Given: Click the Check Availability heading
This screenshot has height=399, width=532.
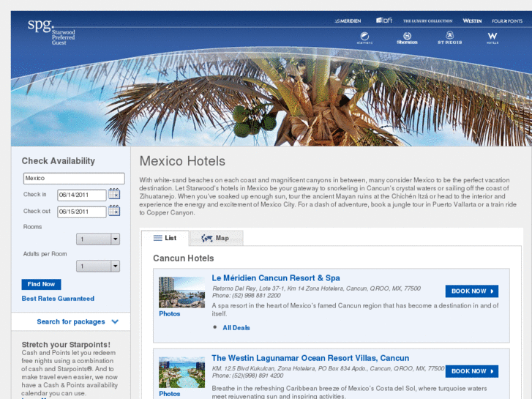Looking at the screenshot, I should 59,161.
